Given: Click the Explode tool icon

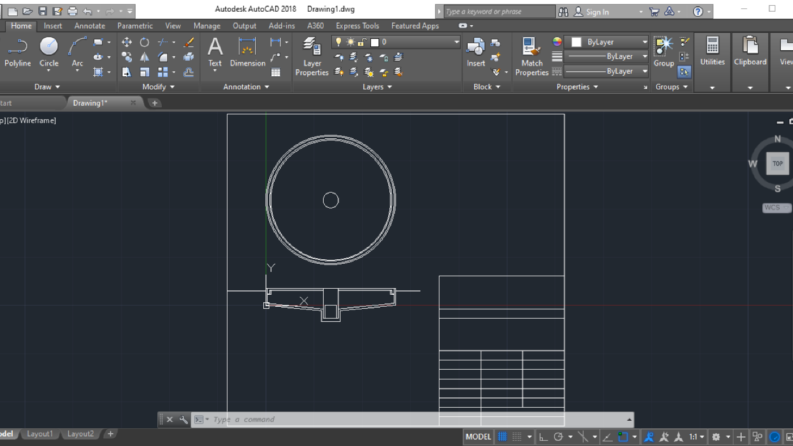Looking at the screenshot, I should pos(189,57).
